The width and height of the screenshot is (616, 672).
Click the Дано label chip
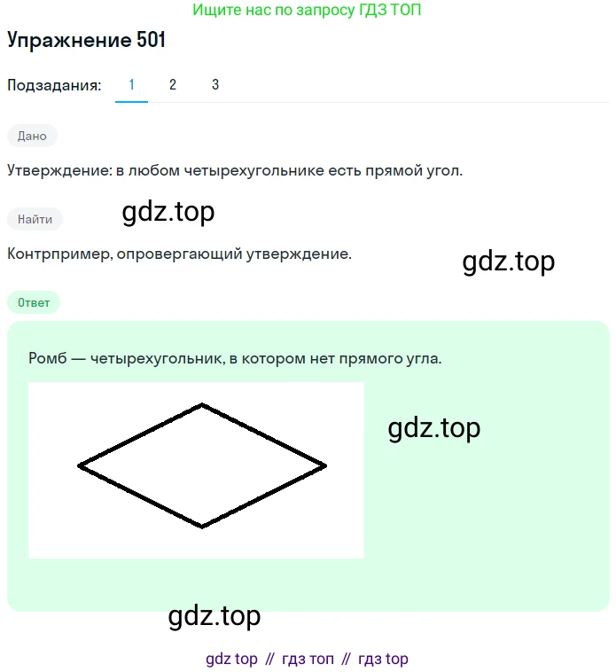[32, 136]
